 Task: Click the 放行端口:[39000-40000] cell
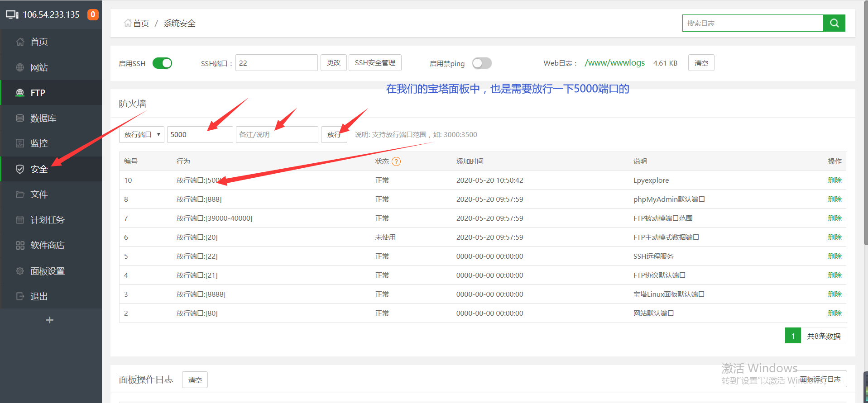point(214,218)
